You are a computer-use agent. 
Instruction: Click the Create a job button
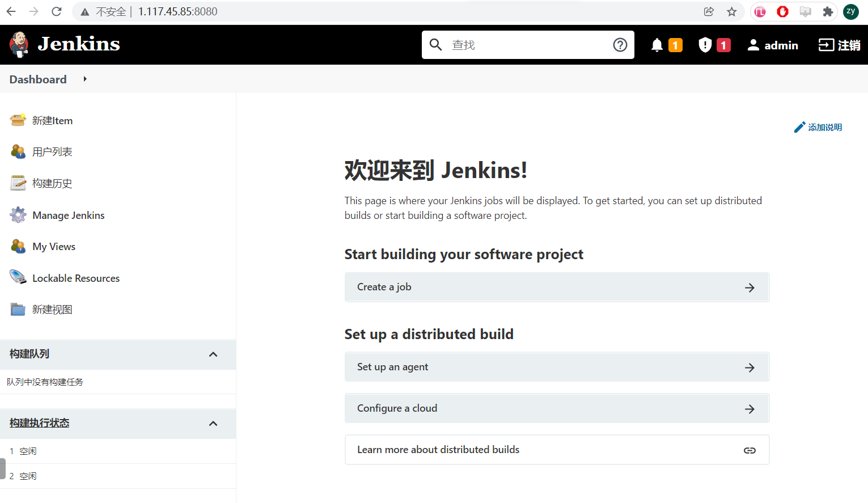pos(556,287)
